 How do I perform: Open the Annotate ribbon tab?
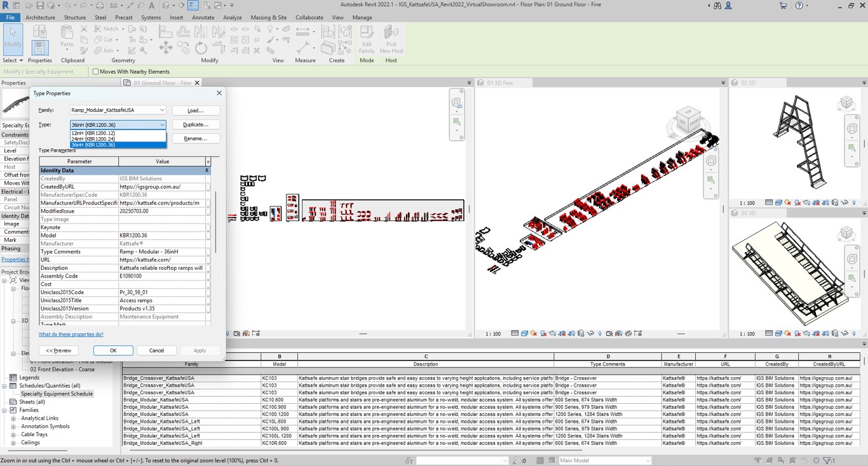point(203,18)
